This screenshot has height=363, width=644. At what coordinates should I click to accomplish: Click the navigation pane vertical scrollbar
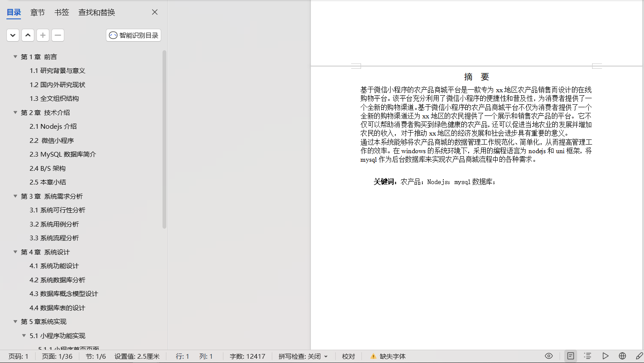164,139
